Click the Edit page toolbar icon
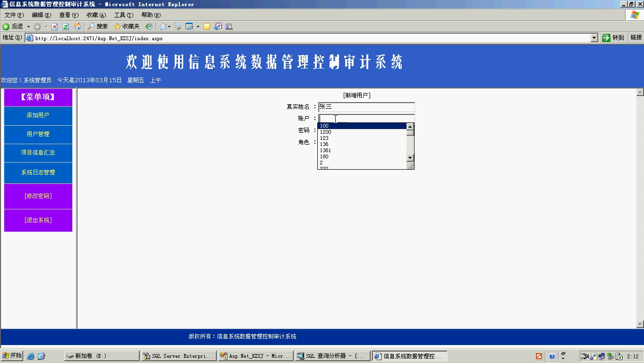The width and height of the screenshot is (644, 363). click(189, 26)
